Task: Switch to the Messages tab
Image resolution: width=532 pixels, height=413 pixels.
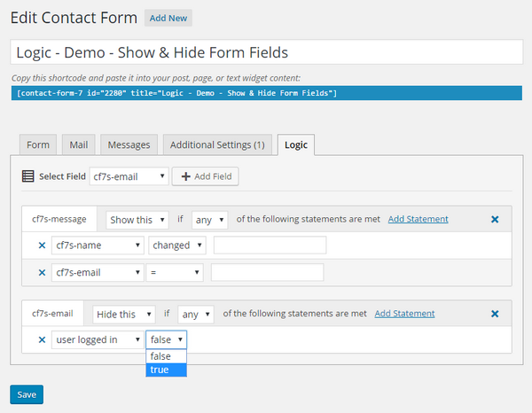Action: tap(129, 145)
